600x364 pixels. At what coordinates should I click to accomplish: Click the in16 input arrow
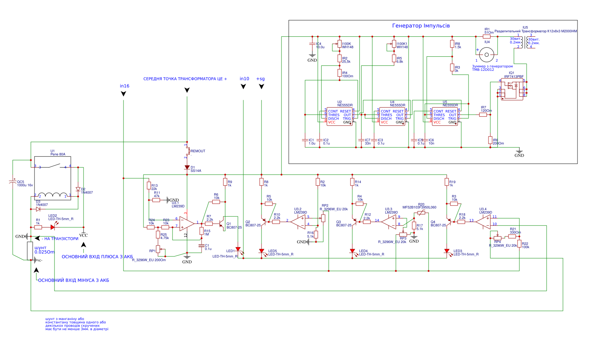[123, 94]
